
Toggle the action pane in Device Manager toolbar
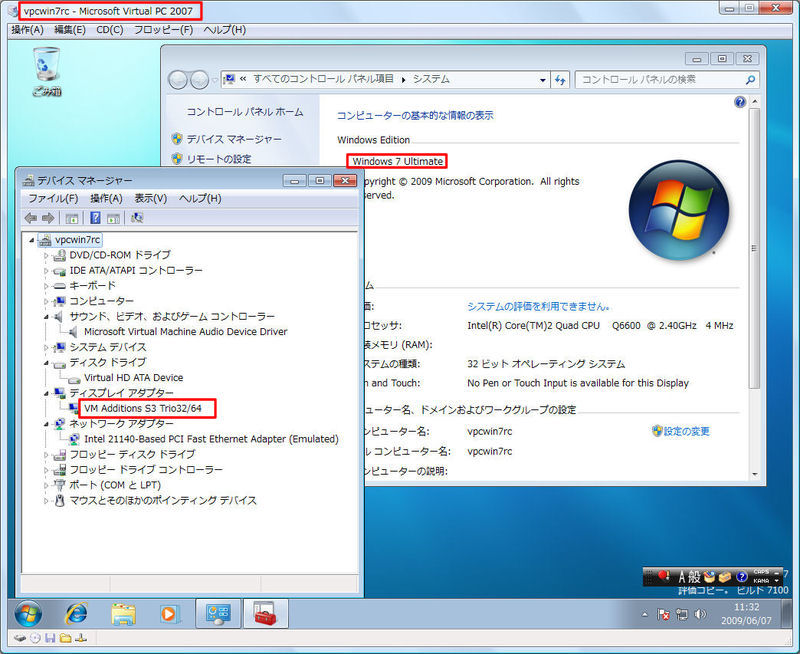tap(113, 218)
